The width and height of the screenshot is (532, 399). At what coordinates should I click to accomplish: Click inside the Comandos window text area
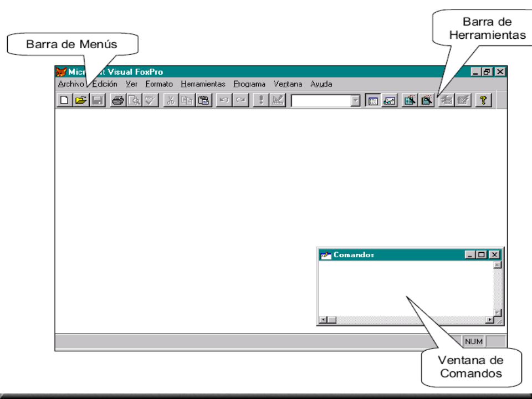pyautogui.click(x=406, y=288)
